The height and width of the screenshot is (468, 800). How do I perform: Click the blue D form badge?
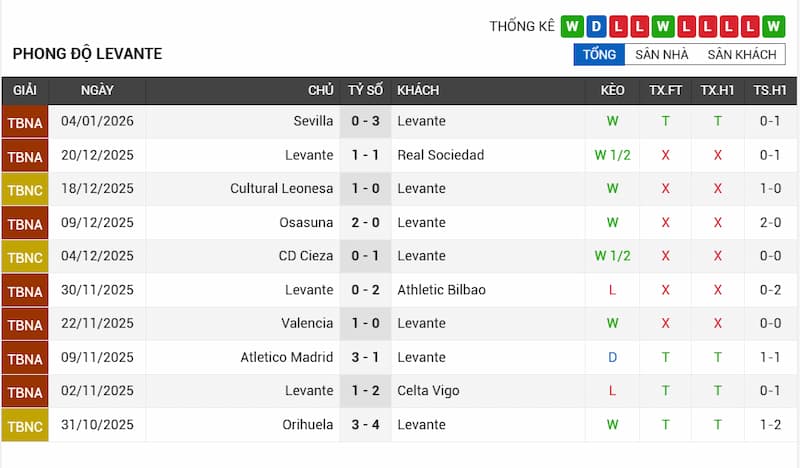[x=596, y=26]
